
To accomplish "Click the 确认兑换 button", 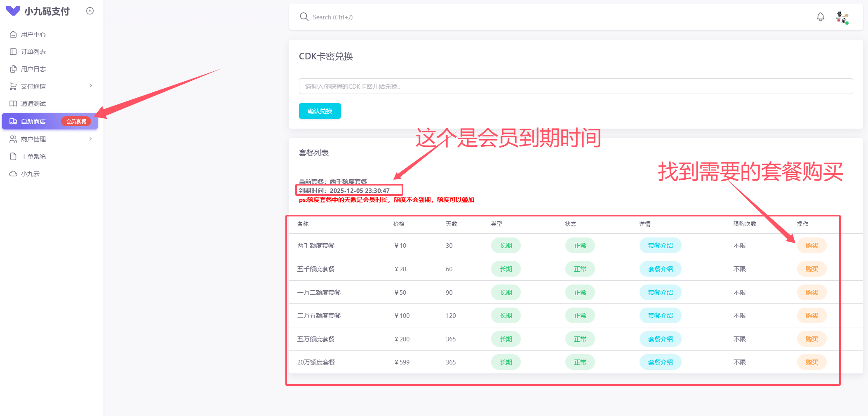I will tap(320, 111).
